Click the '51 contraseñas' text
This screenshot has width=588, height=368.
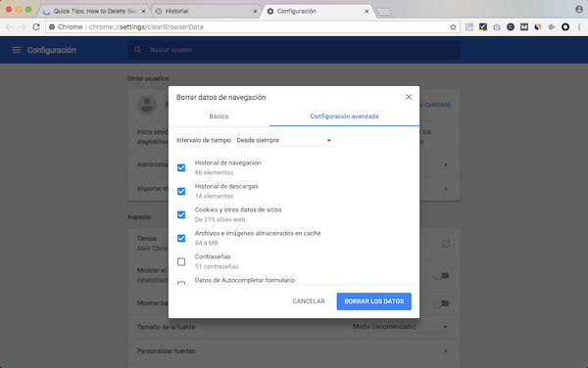217,266
